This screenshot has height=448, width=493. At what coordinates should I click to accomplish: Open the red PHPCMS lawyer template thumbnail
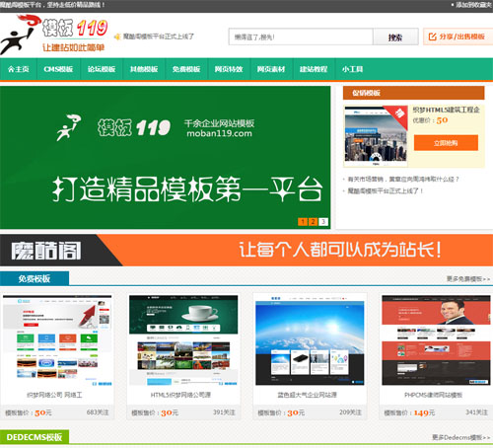tap(436, 340)
